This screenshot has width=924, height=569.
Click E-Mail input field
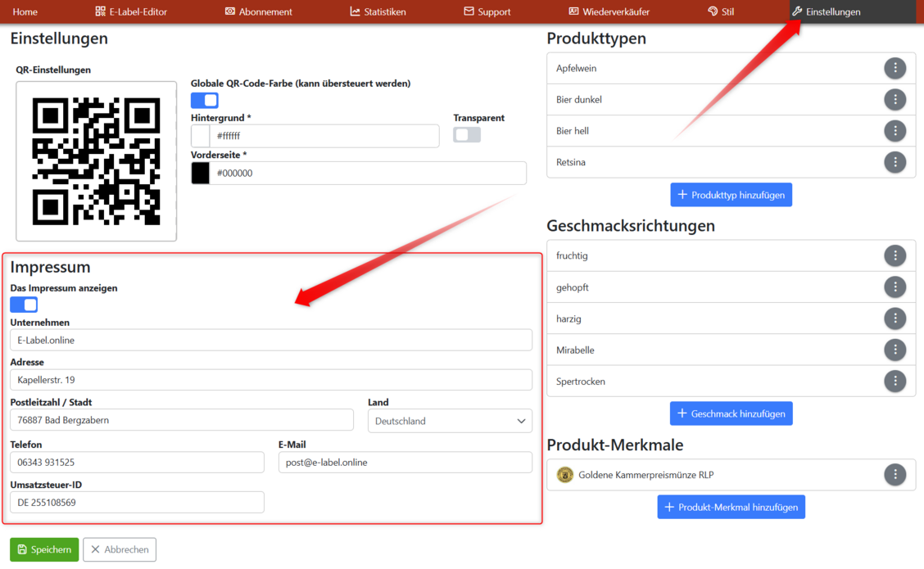tap(405, 463)
